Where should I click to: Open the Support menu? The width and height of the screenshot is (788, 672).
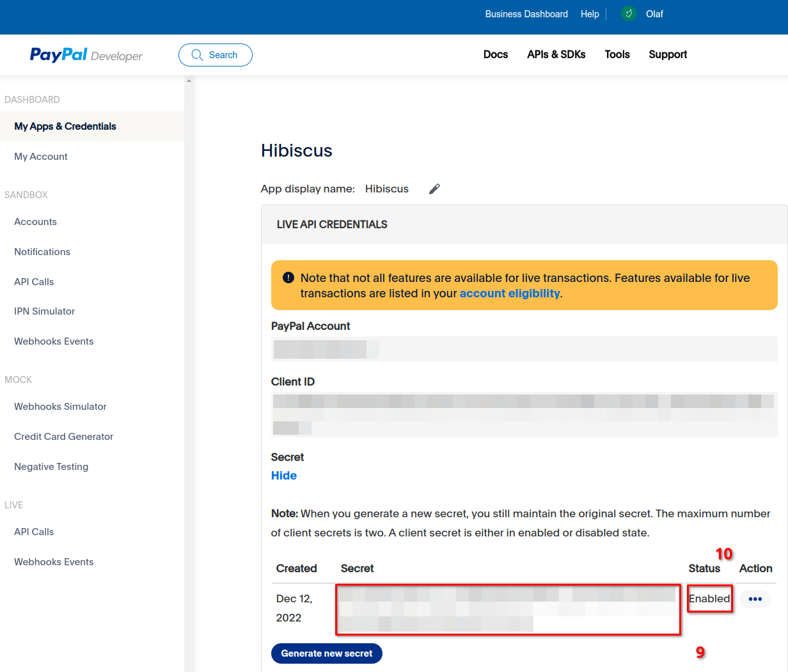(x=668, y=54)
